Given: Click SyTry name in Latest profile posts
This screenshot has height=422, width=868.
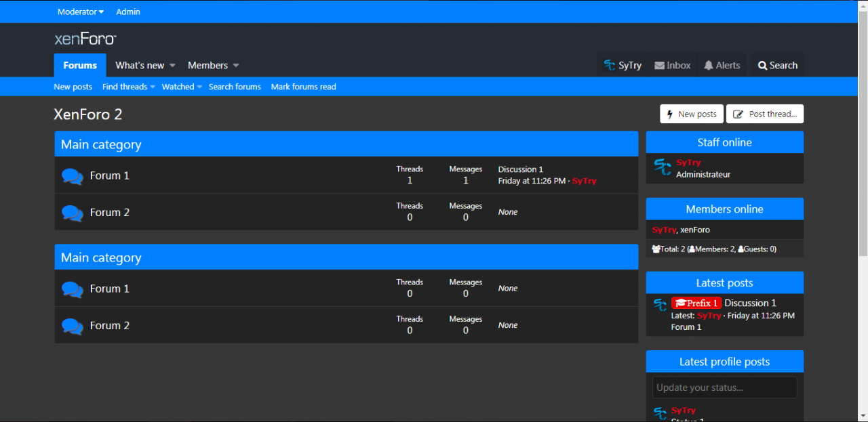Looking at the screenshot, I should 684,410.
